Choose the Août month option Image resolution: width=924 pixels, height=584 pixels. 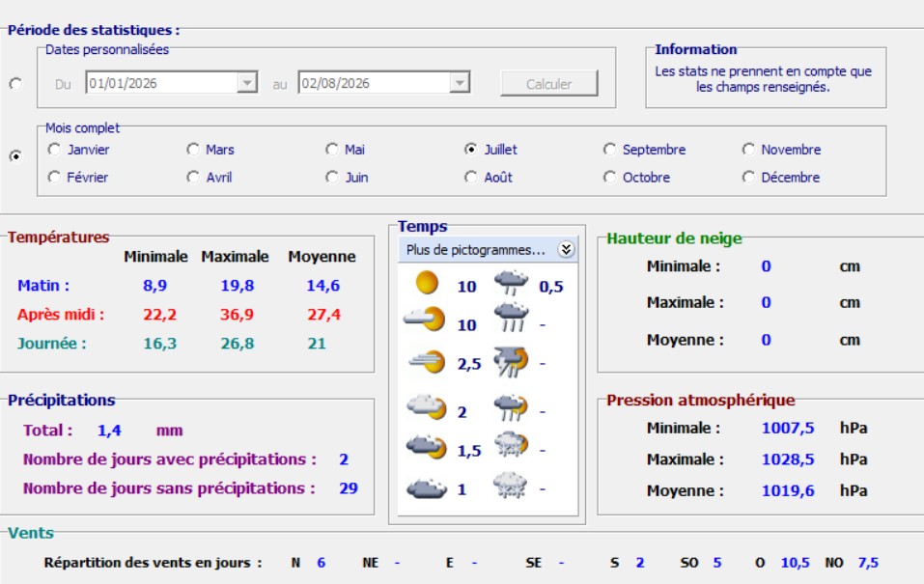pos(489,177)
